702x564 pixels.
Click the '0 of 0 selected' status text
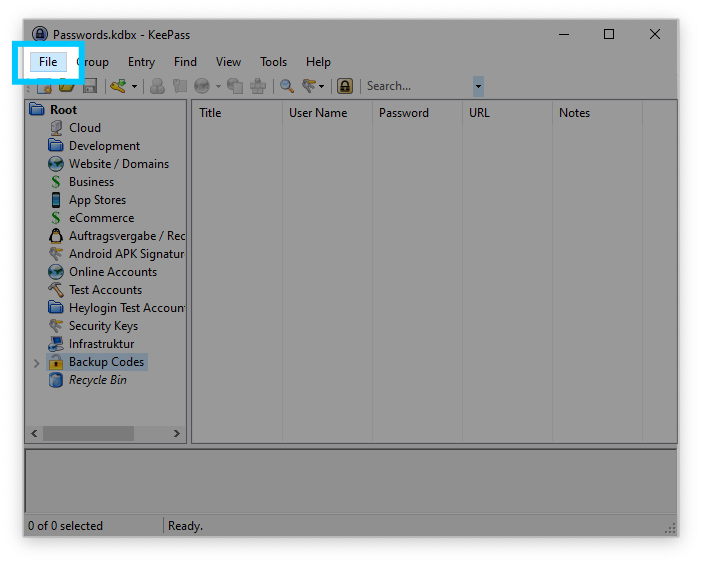[65, 526]
